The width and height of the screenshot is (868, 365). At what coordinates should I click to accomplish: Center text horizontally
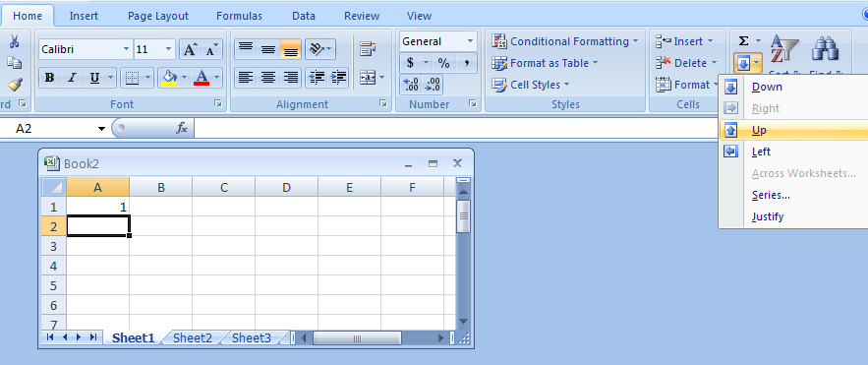coord(268,78)
